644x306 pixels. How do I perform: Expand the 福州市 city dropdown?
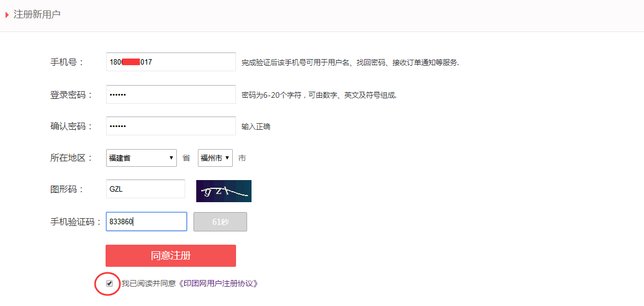click(215, 158)
